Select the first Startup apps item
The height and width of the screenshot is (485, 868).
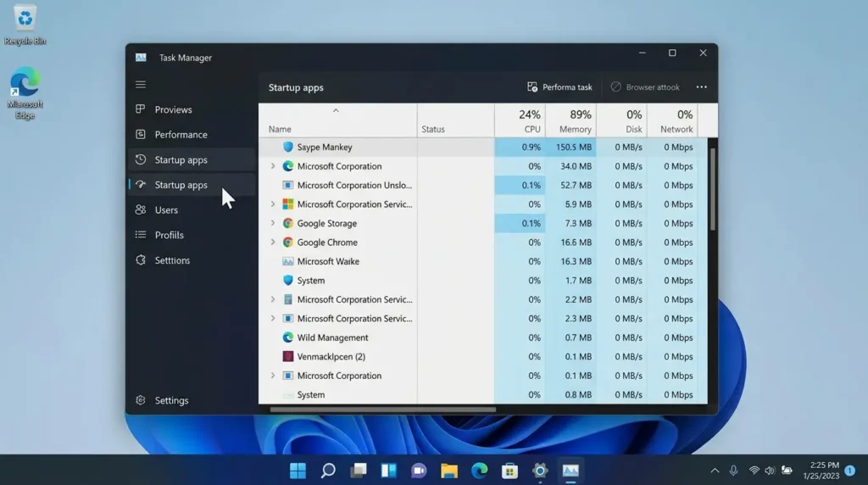pos(192,159)
